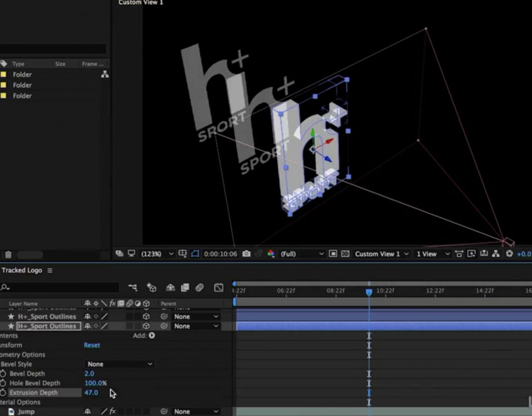This screenshot has width=532, height=416.
Task: Toggle the Bevel Depth stopwatch
Action: click(x=3, y=373)
